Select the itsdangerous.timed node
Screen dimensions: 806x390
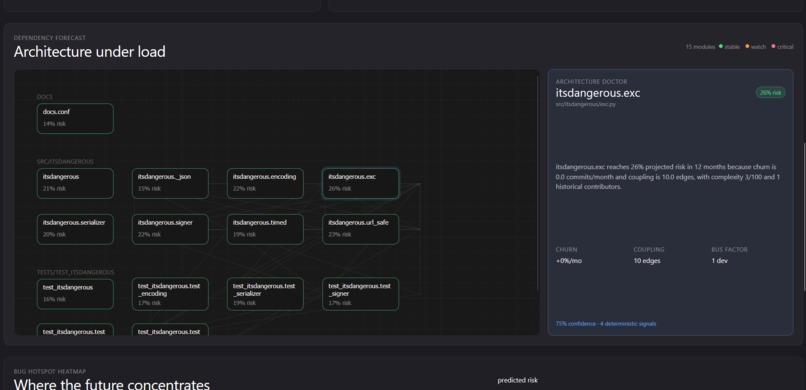(x=265, y=229)
